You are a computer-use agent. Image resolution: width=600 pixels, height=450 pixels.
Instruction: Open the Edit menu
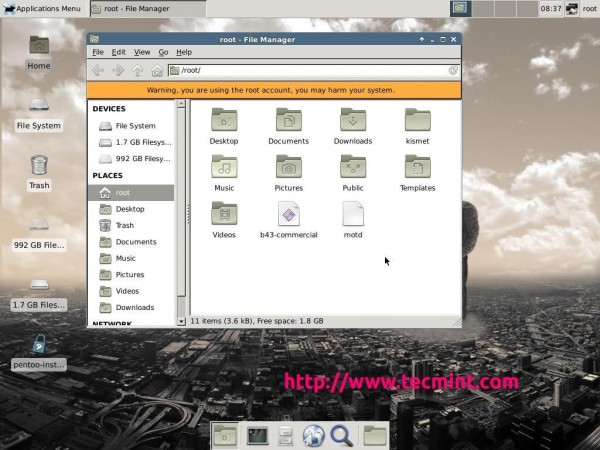(x=119, y=52)
